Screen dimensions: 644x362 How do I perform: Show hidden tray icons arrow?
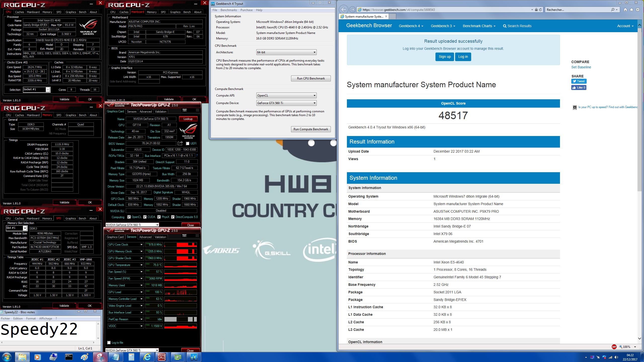point(586,357)
